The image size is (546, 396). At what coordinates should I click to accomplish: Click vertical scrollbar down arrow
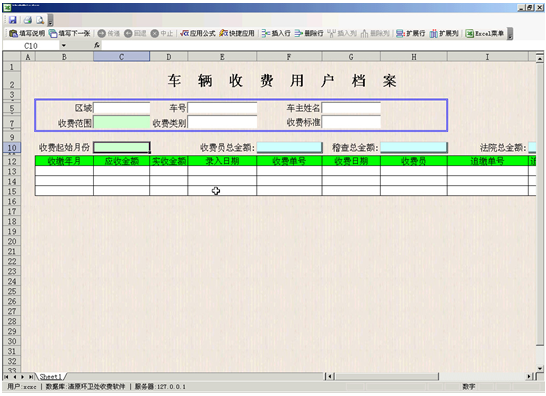(540, 368)
